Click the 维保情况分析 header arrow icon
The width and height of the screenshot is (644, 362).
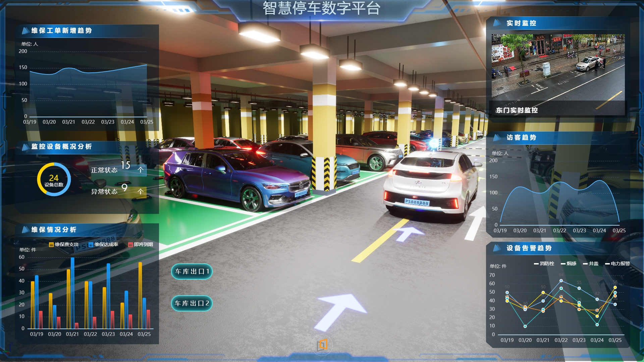pyautogui.click(x=25, y=230)
